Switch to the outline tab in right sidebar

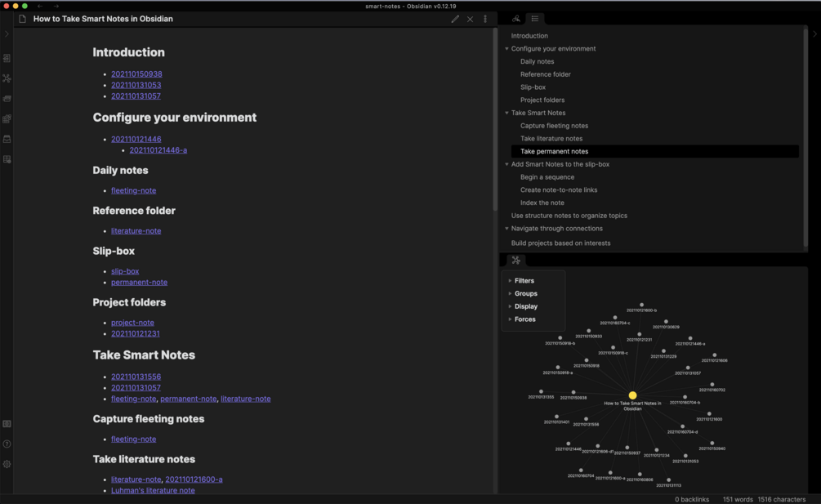(535, 19)
